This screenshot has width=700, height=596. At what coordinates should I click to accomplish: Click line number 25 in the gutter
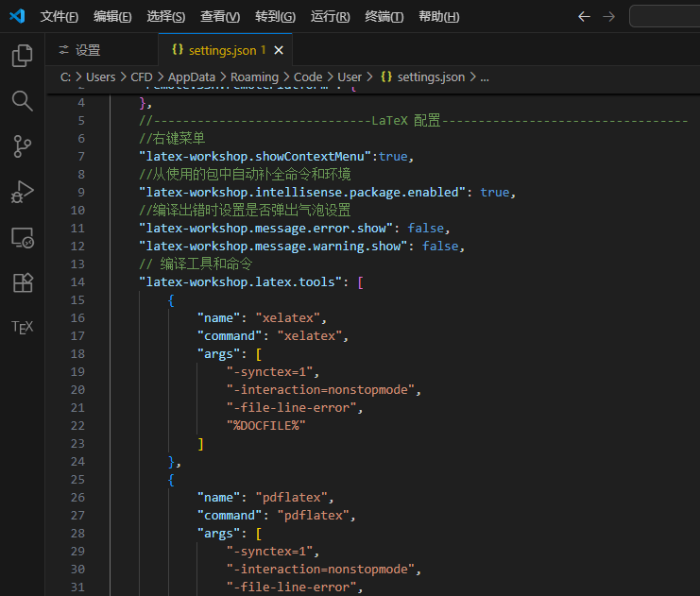point(77,480)
